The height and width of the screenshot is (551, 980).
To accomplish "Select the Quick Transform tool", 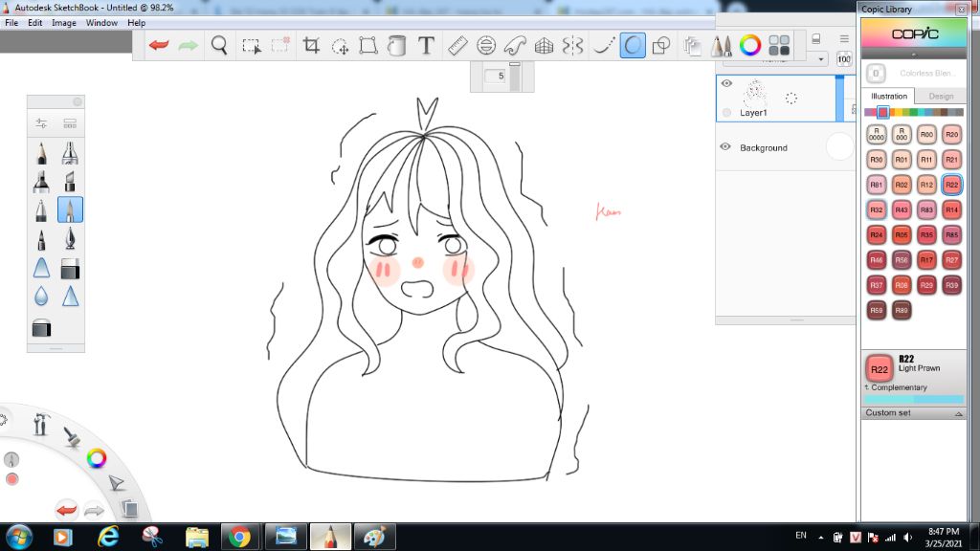I will [340, 46].
